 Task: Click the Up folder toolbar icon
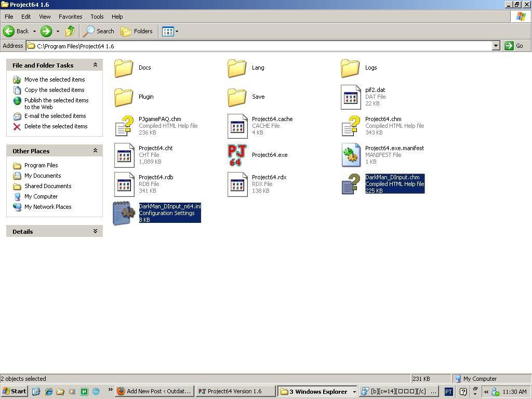(70, 31)
